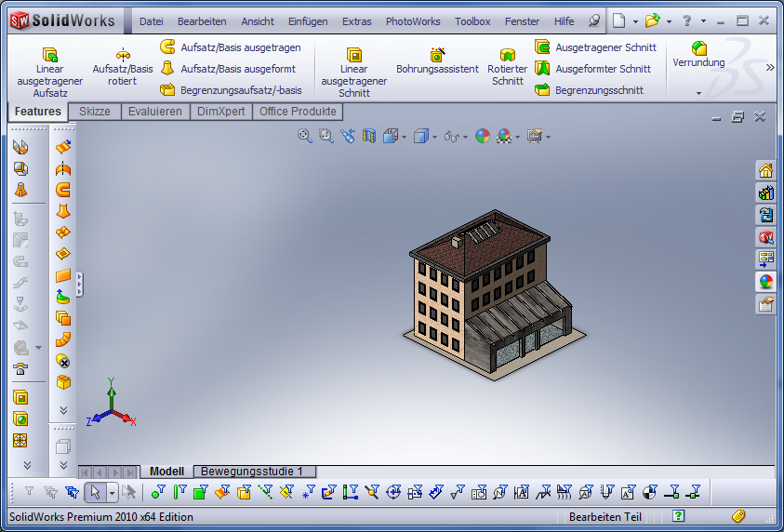Image resolution: width=784 pixels, height=532 pixels.
Task: Toggle the filter vertices button in selection toolbar
Action: tap(158, 492)
